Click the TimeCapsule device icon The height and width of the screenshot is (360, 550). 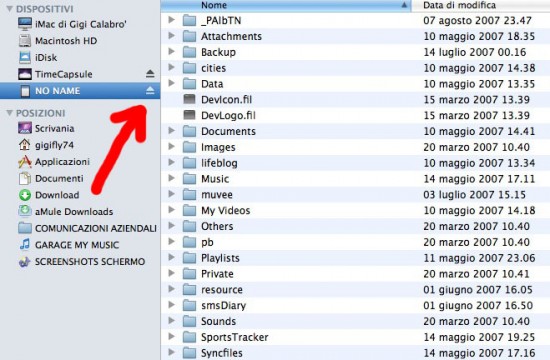pyautogui.click(x=25, y=74)
